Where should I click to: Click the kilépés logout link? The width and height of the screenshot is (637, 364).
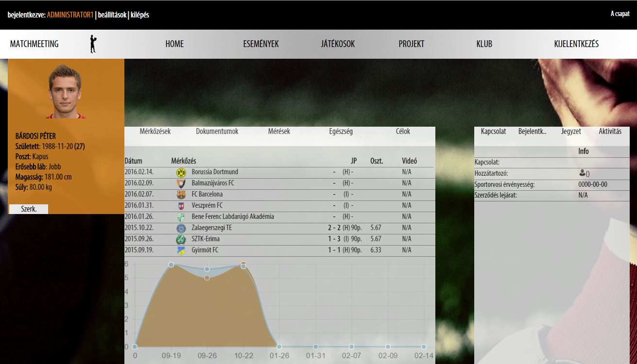(x=140, y=15)
